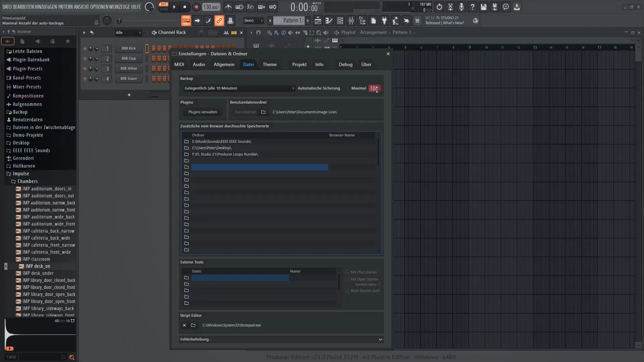644x362 pixels.
Task: Click Plugins verwalten button
Action: coord(203,112)
